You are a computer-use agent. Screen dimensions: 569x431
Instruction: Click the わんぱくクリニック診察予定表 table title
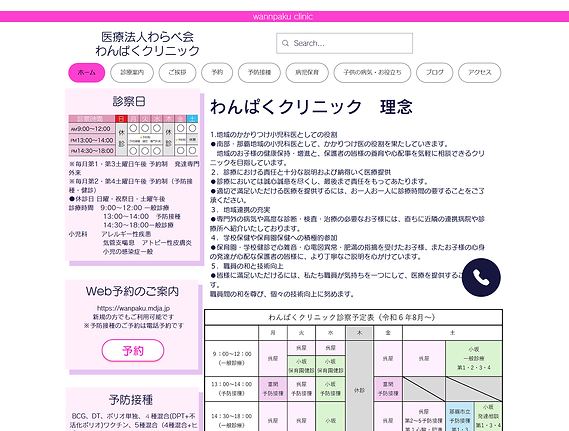[x=351, y=317]
